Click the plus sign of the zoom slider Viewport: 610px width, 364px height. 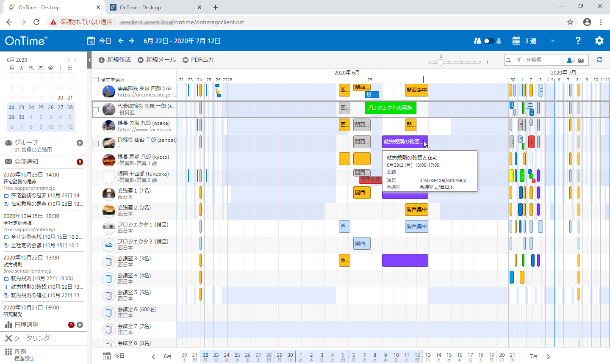[487, 62]
